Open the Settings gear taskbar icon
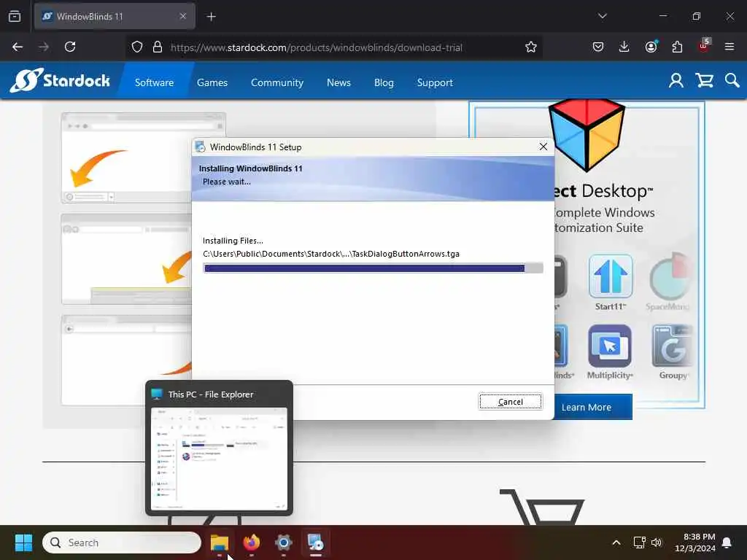This screenshot has height=560, width=747. 284,542
